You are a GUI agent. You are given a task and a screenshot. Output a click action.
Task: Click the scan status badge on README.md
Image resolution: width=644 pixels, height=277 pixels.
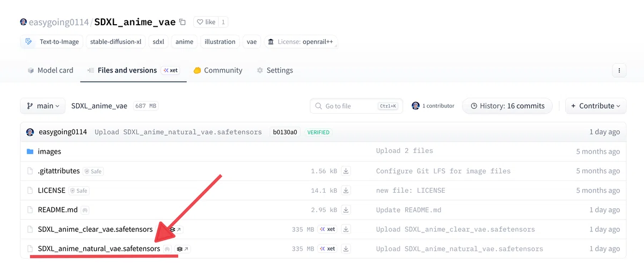(x=85, y=210)
